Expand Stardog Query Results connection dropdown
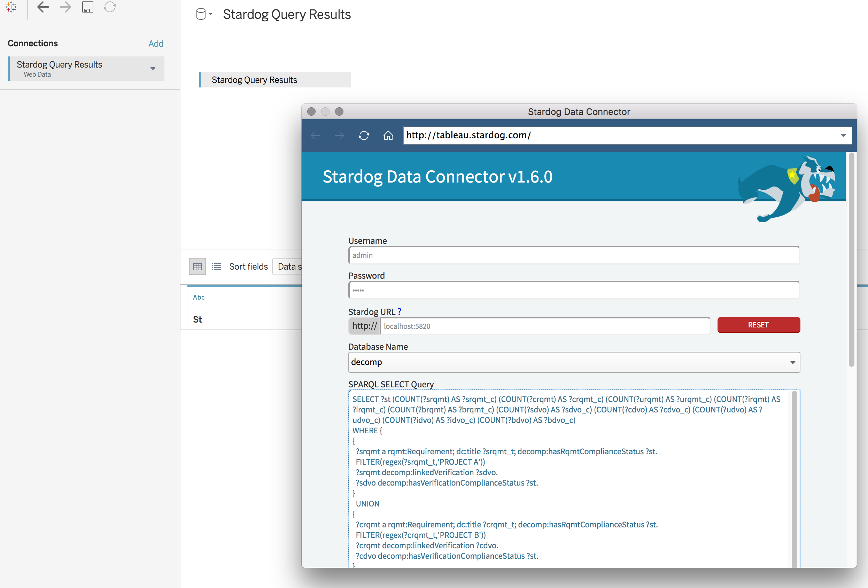Viewport: 868px width, 588px height. click(153, 68)
